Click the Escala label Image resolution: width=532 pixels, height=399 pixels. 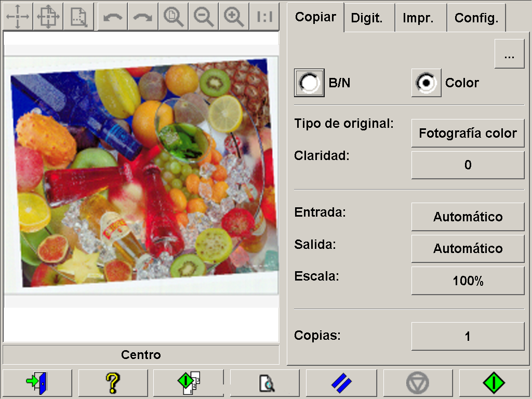pyautogui.click(x=316, y=276)
